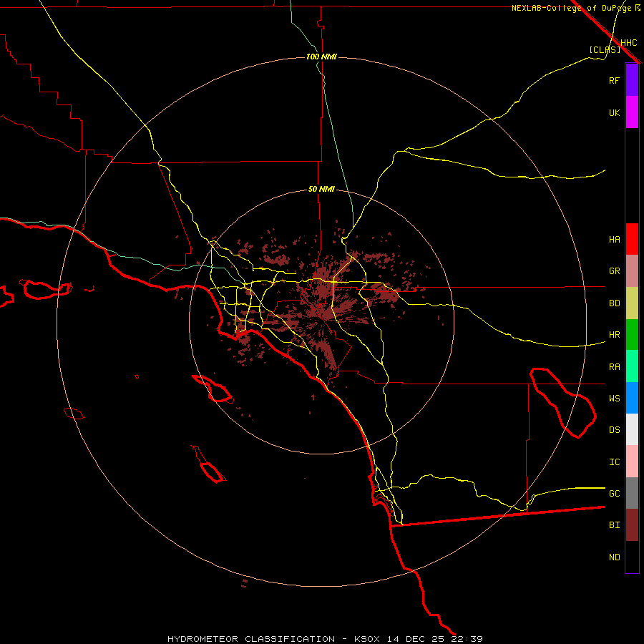Click the WS legend label

pos(615,399)
